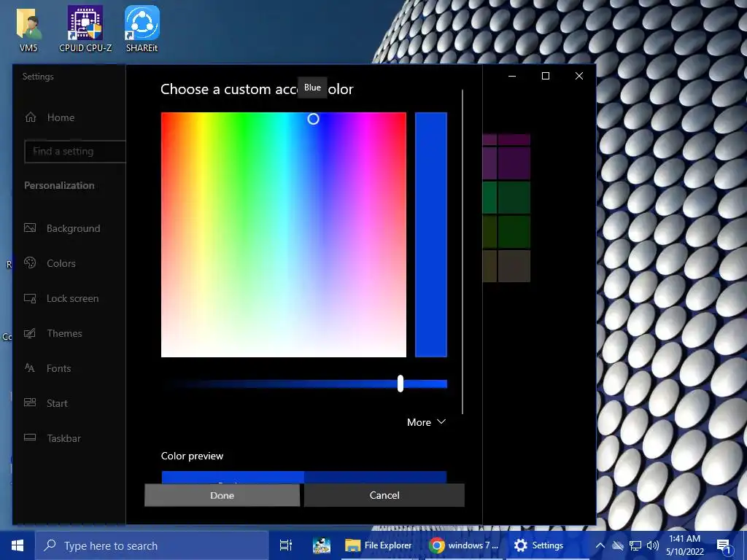Go to Home in Settings
747x560 pixels.
tap(61, 117)
